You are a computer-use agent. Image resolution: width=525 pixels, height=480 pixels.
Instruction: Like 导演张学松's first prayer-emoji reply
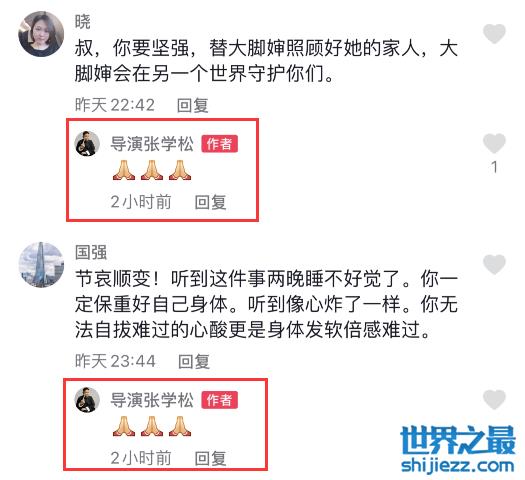[x=494, y=143]
